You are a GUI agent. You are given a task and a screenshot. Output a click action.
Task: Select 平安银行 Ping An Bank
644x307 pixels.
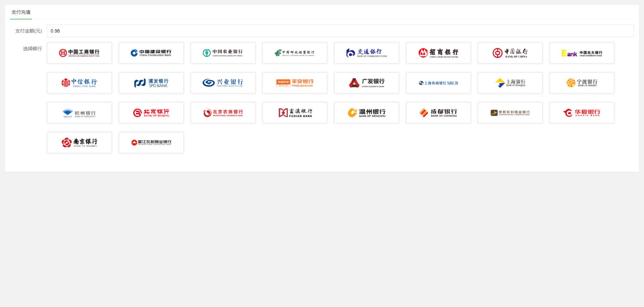(295, 83)
